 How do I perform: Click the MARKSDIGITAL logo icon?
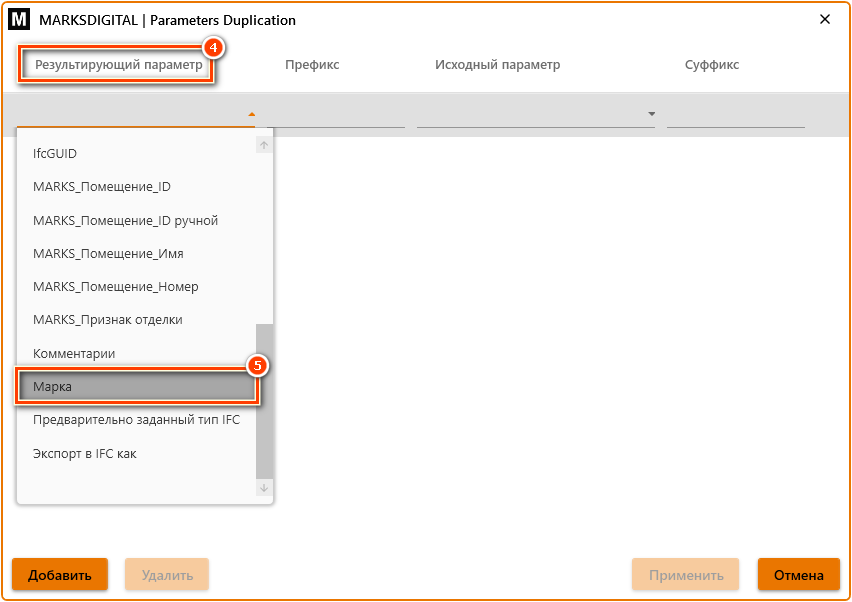[19, 20]
